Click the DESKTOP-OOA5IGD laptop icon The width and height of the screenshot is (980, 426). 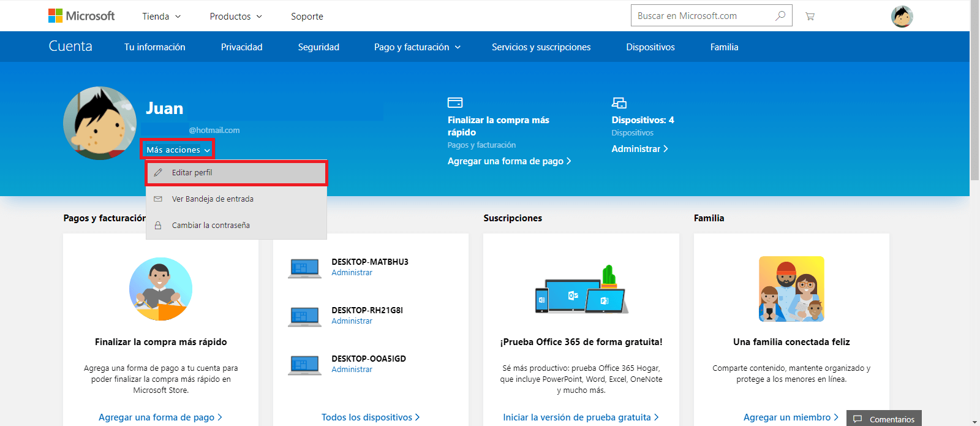pos(304,365)
